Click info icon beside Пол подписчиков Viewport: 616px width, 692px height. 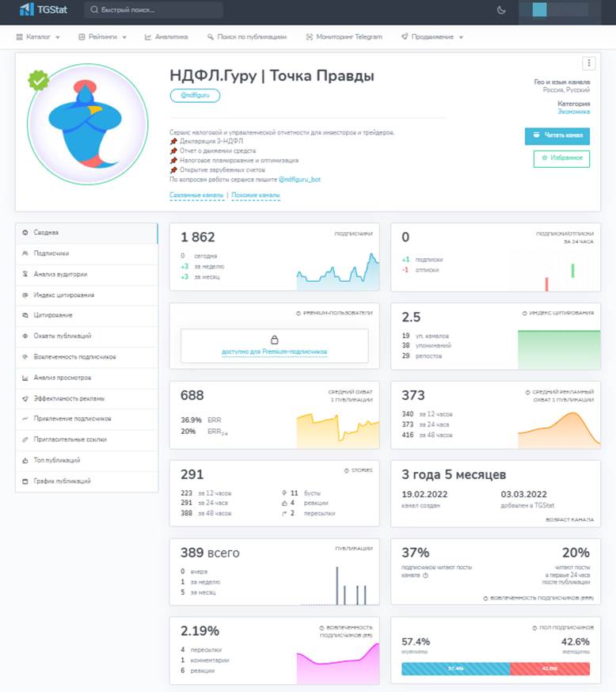(x=534, y=628)
